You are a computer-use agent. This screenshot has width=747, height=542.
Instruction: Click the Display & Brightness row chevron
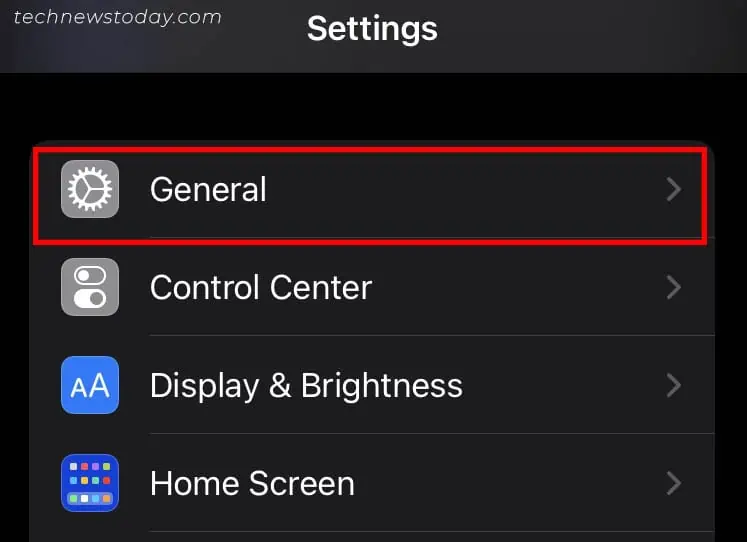tap(674, 386)
